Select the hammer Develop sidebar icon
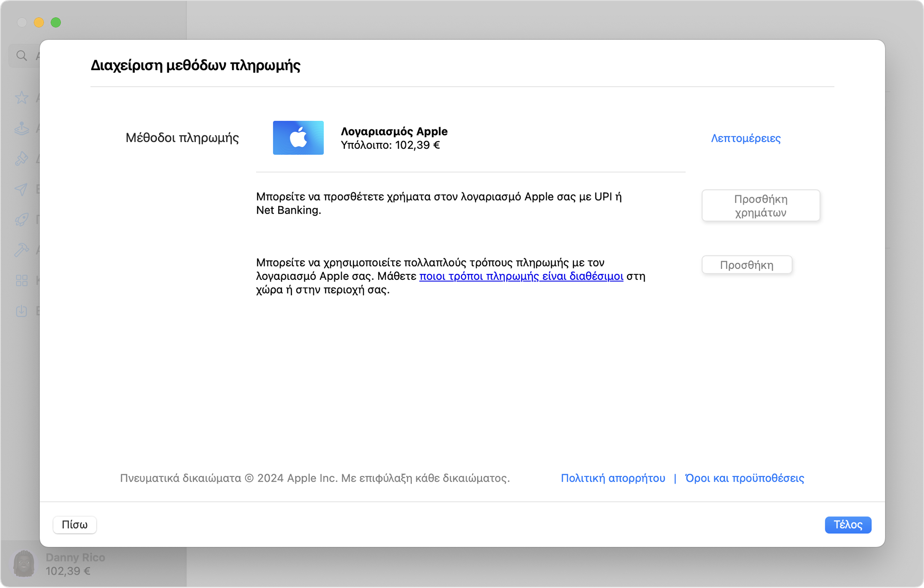 pos(21,250)
